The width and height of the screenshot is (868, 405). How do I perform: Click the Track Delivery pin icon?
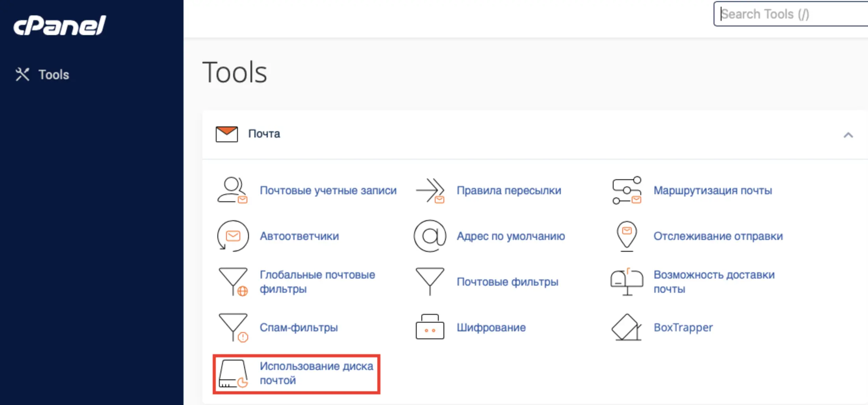coord(627,236)
